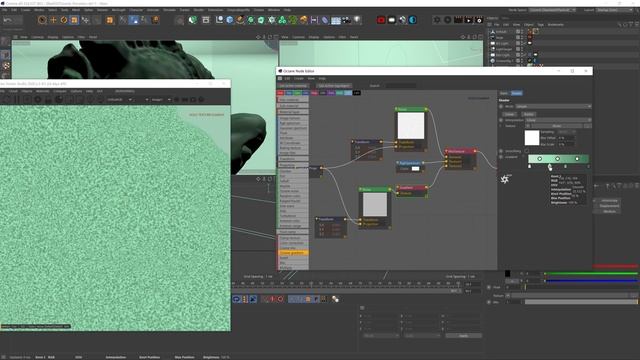The image size is (640, 360).
Task: Click the upper Noise node white thumbnail
Action: [411, 126]
